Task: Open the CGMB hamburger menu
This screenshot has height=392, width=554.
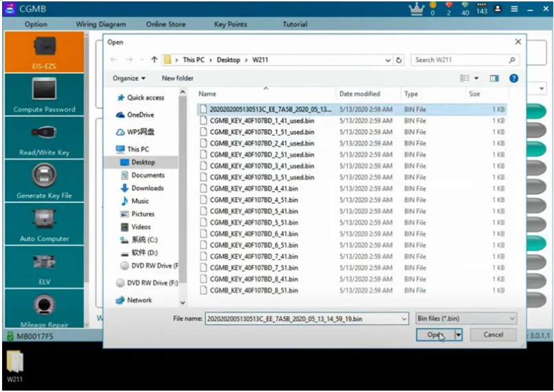Action: (514, 9)
